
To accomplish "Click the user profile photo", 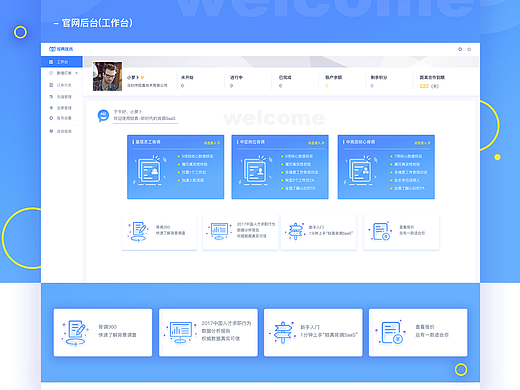I will (107, 76).
